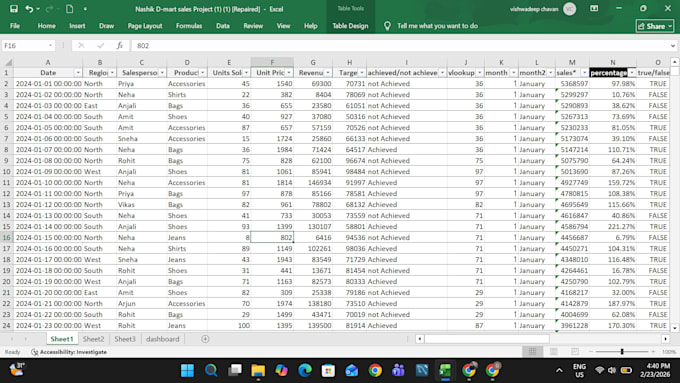Click the Name Box showing F16
This screenshot has height=383, width=680.
tap(24, 46)
